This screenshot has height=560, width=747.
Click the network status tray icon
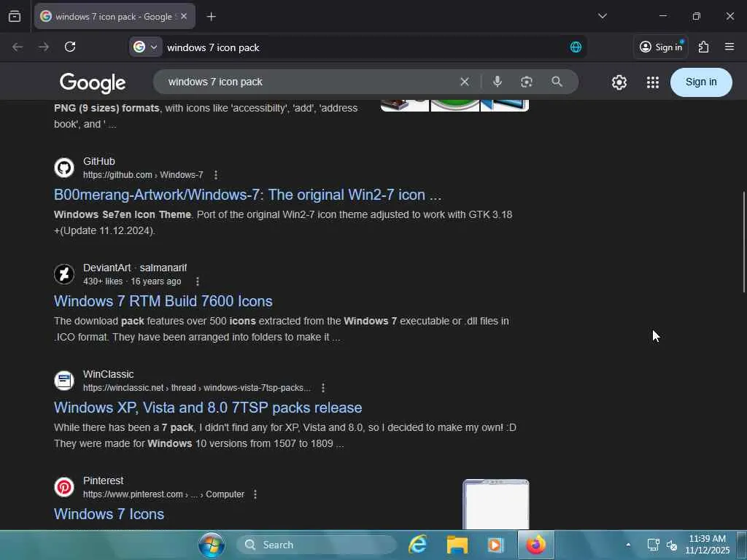tap(653, 545)
